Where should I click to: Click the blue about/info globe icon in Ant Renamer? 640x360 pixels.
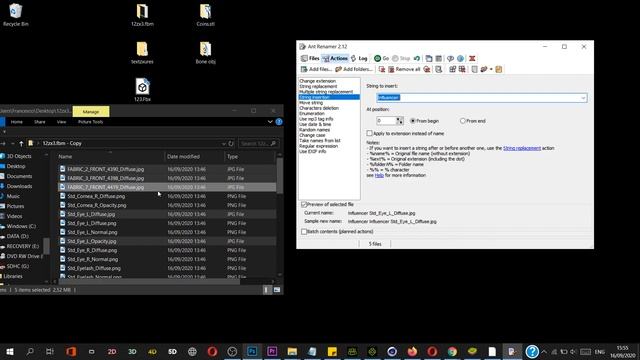(460, 58)
